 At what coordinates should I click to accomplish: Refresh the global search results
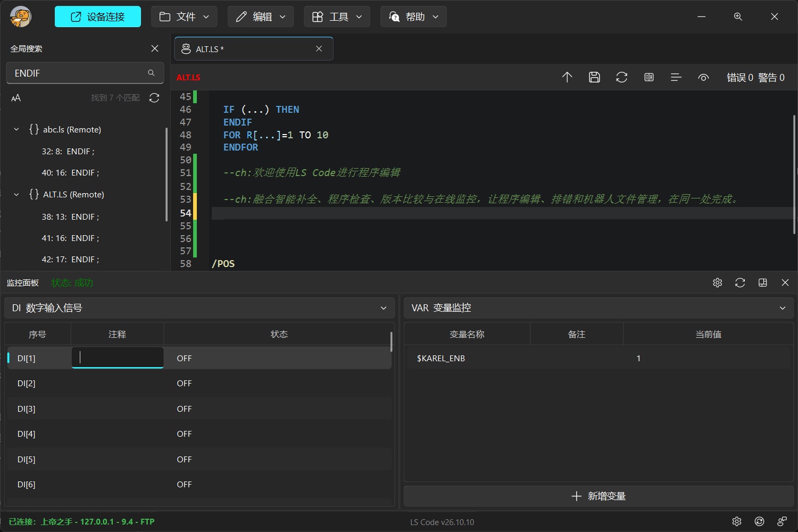point(154,98)
